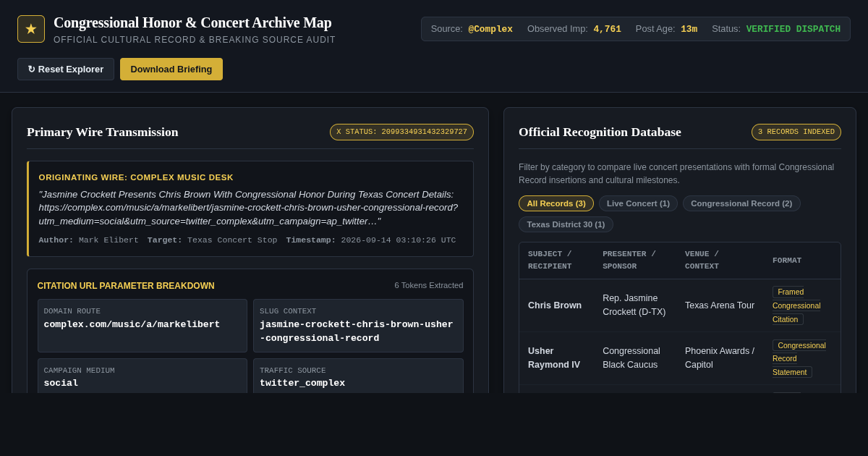Click the post age value 13m
868x456 pixels.
[x=689, y=29]
